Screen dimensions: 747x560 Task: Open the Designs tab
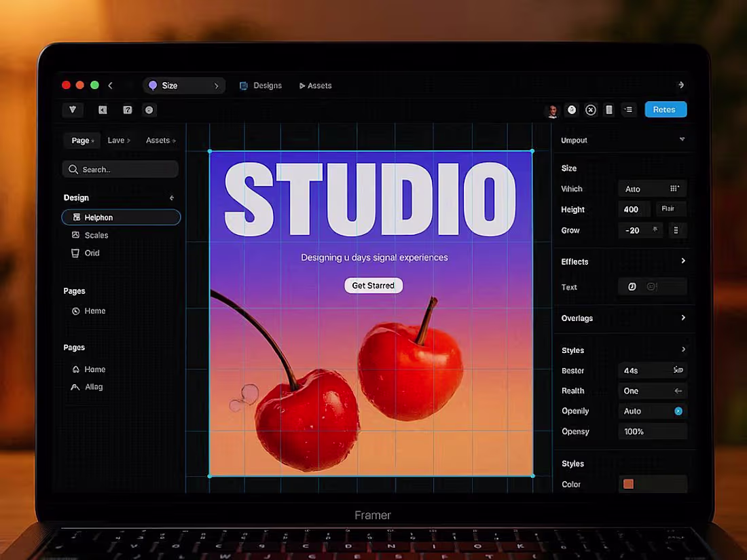[x=261, y=86]
